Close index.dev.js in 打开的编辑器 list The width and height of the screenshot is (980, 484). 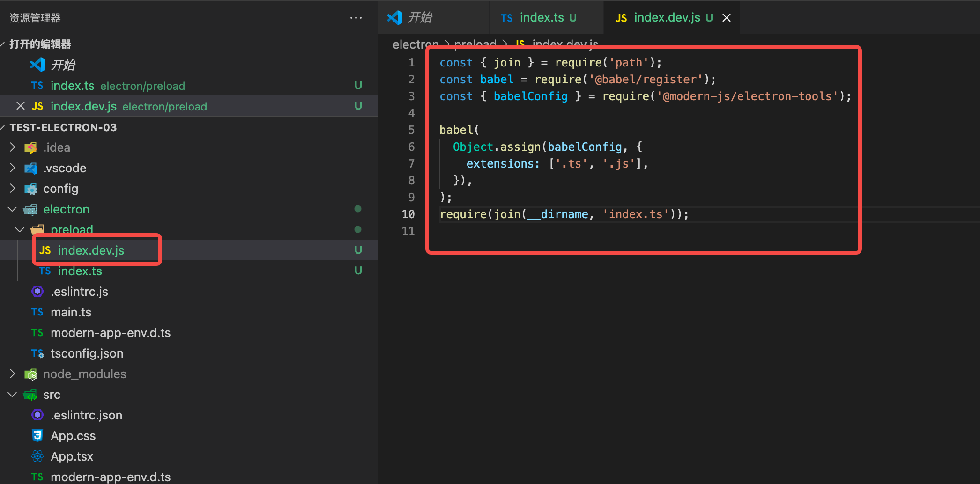coord(20,106)
